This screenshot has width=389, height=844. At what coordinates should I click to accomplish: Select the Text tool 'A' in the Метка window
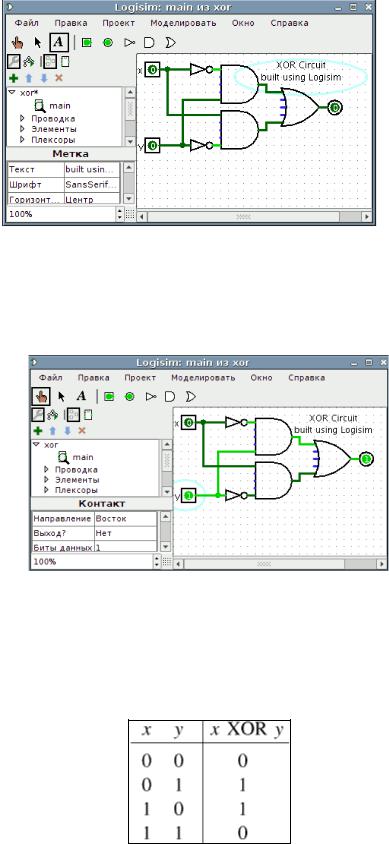(x=58, y=42)
